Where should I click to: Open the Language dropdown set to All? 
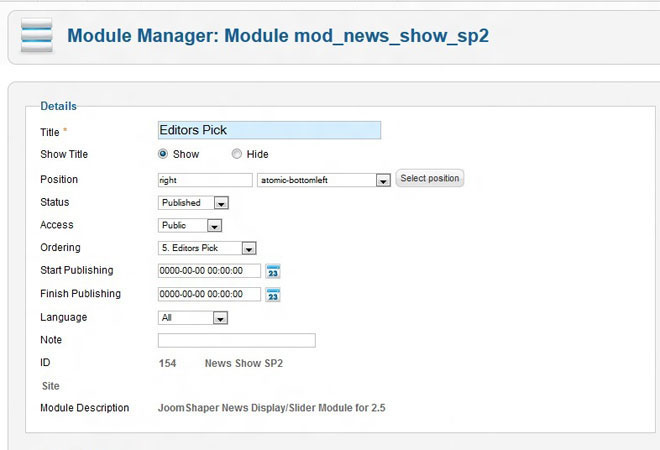click(x=194, y=318)
